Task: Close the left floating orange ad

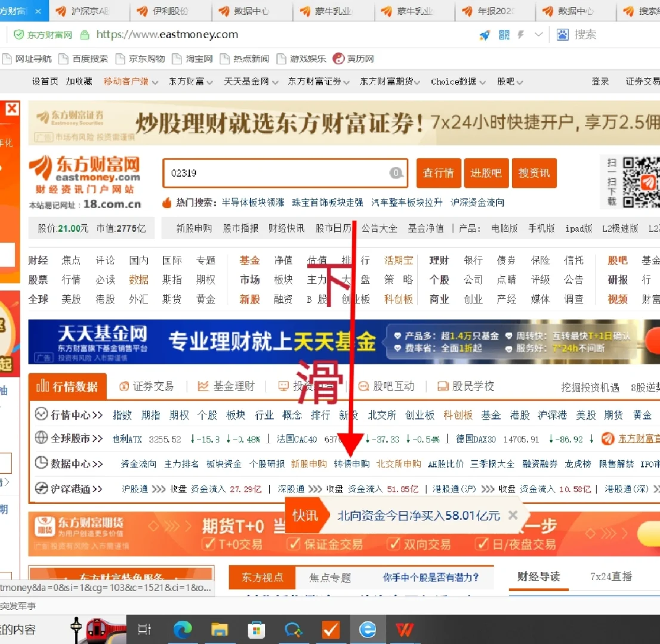Action: [12, 109]
